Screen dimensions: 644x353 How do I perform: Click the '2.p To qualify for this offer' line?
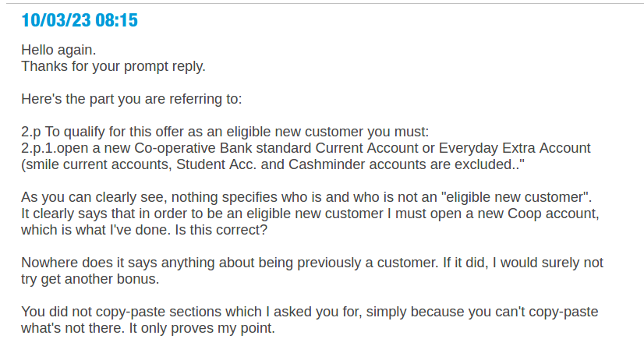[225, 132]
